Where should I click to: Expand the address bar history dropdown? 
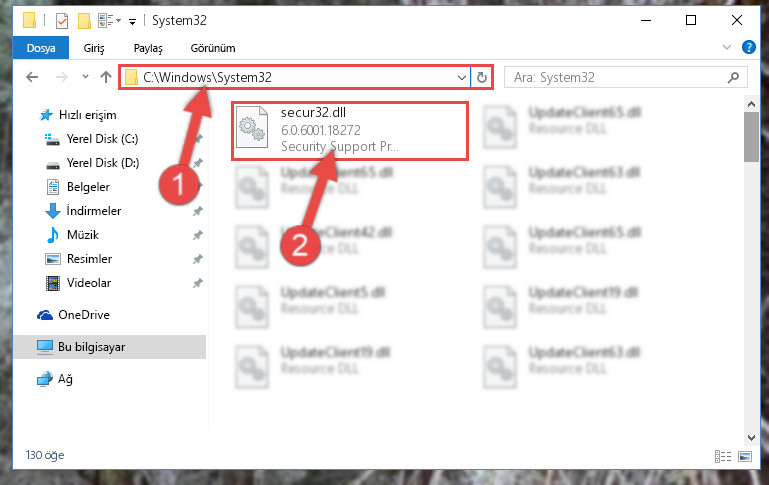click(461, 77)
